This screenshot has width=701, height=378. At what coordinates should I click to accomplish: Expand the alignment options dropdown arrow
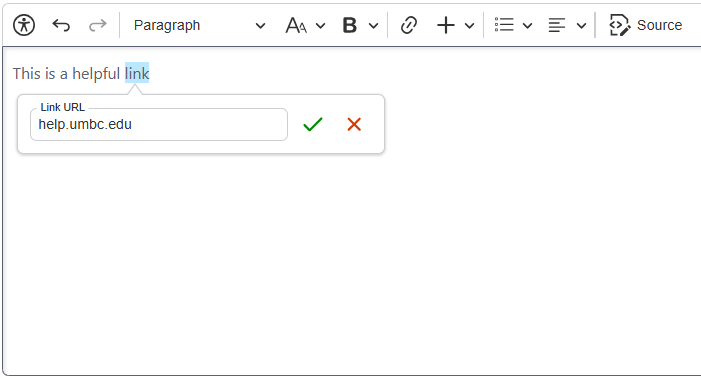581,25
